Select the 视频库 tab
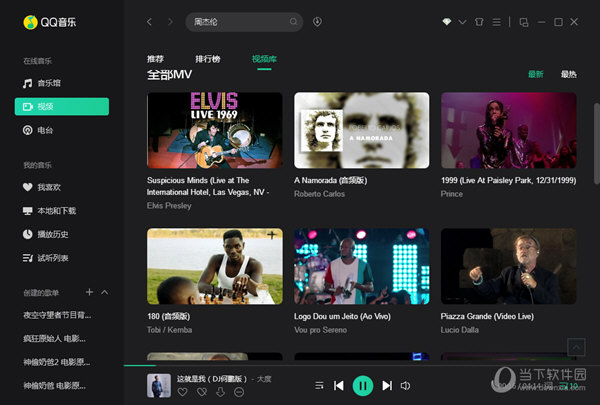Viewport: 600px width, 405px height. coord(264,59)
